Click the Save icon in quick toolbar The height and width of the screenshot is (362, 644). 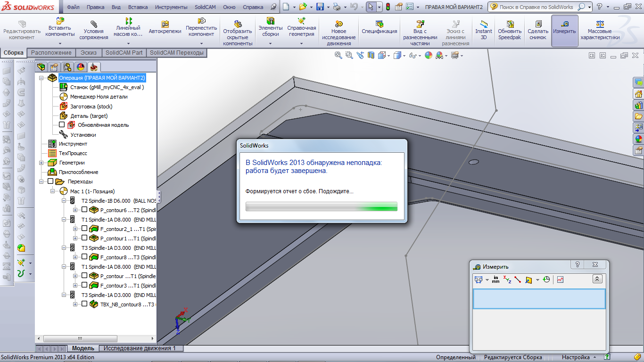[320, 7]
